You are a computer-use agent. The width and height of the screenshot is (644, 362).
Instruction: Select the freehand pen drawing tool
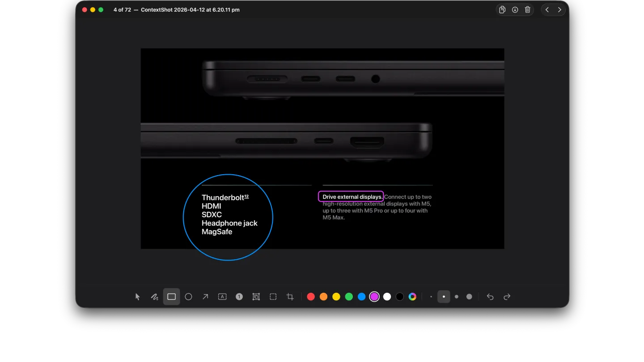pos(154,297)
